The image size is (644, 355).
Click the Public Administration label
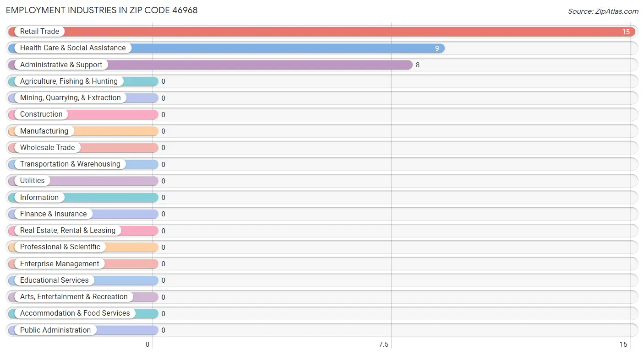coord(55,330)
